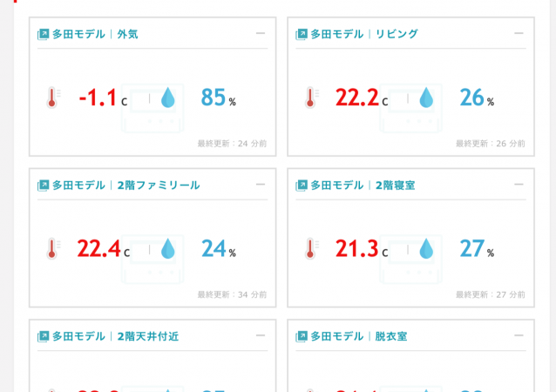
Task: Collapse the リビング card with minus button
Action: click(x=519, y=33)
